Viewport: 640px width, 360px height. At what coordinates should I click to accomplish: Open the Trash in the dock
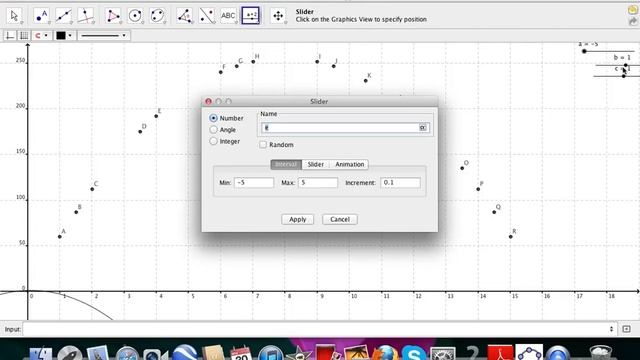click(x=601, y=353)
